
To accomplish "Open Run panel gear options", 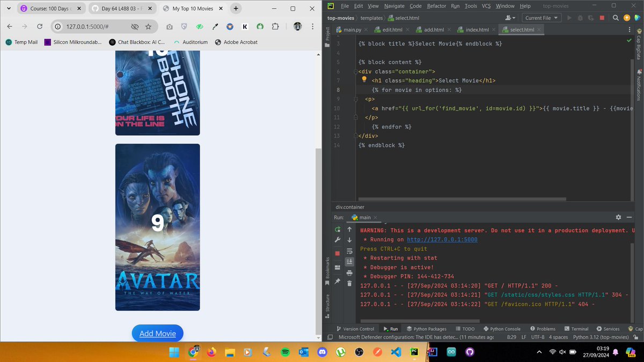I will pos(618,217).
